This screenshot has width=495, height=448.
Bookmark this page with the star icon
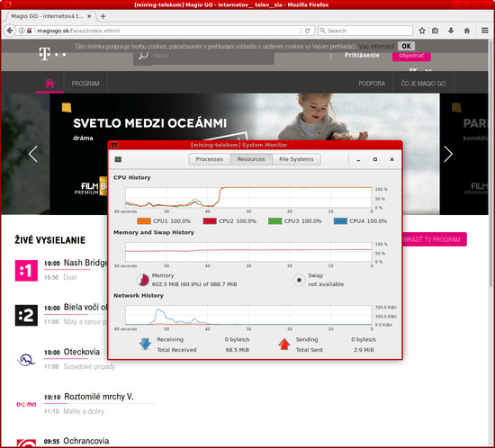click(x=422, y=31)
